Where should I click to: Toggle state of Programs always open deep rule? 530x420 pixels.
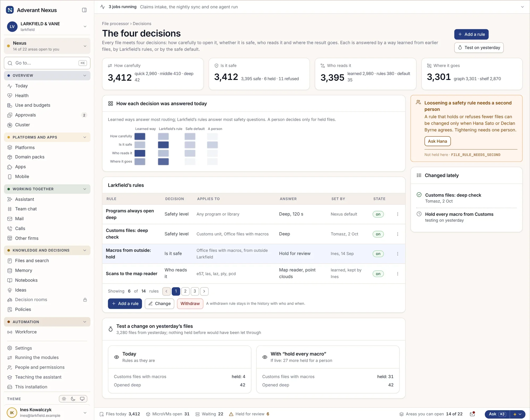pos(378,214)
